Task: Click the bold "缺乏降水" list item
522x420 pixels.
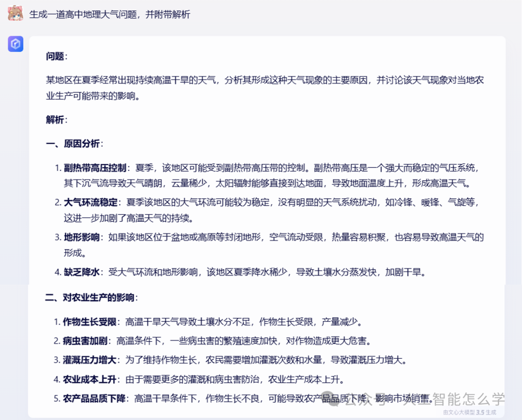Action: pyautogui.click(x=81, y=272)
